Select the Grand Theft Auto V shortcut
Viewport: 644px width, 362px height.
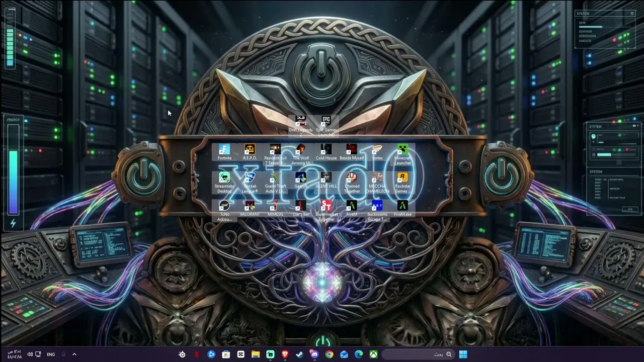click(x=275, y=183)
